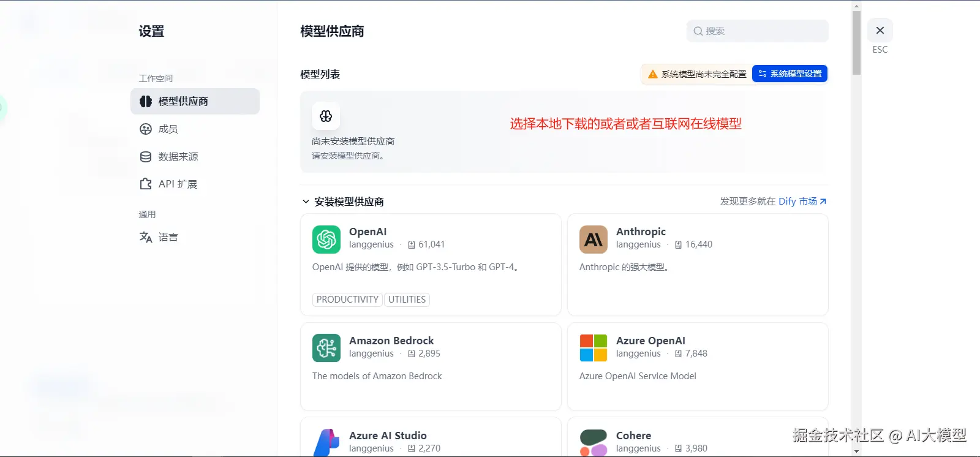Click the Azure AI Studio logo icon
This screenshot has height=457, width=980.
click(x=326, y=443)
